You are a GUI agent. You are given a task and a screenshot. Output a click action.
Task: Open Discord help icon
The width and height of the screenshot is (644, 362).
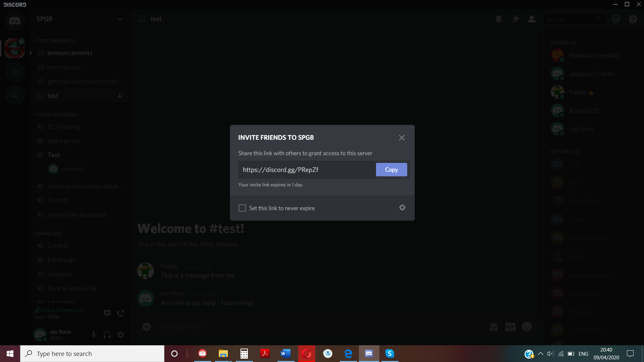coord(633,19)
